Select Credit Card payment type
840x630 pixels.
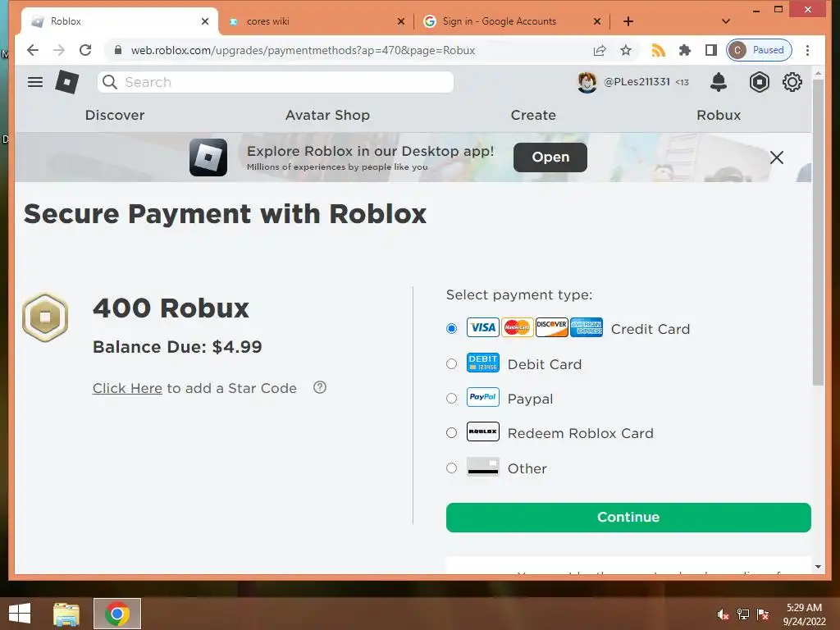point(452,328)
